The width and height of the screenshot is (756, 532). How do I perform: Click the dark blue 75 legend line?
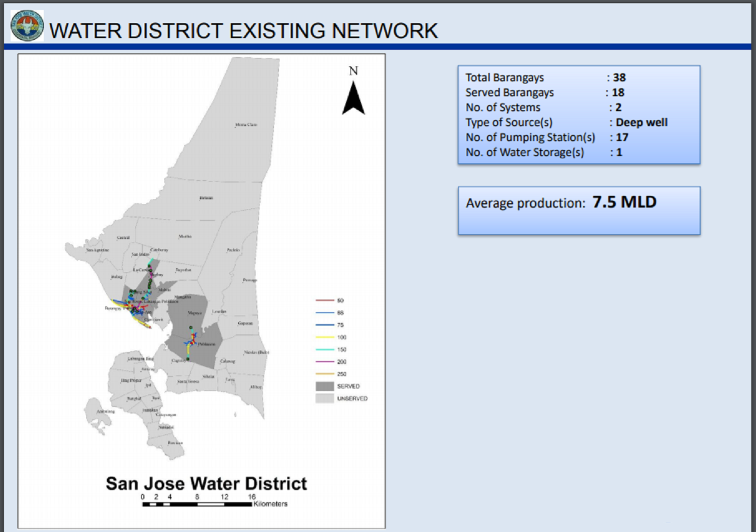click(325, 325)
